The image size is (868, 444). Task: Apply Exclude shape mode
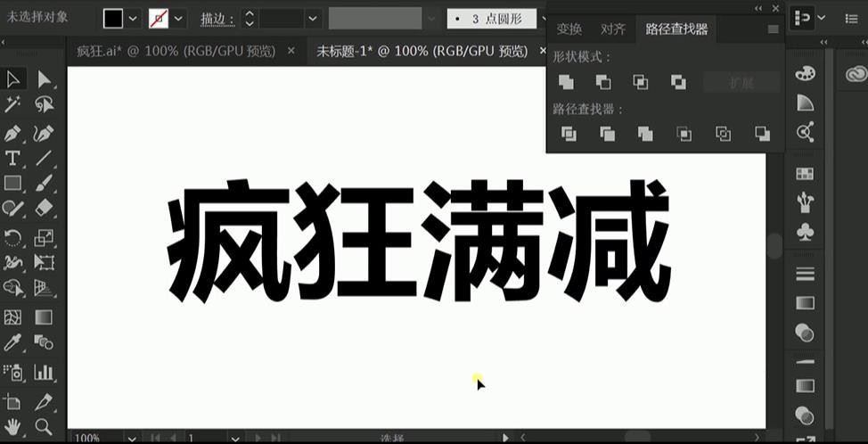click(x=678, y=83)
